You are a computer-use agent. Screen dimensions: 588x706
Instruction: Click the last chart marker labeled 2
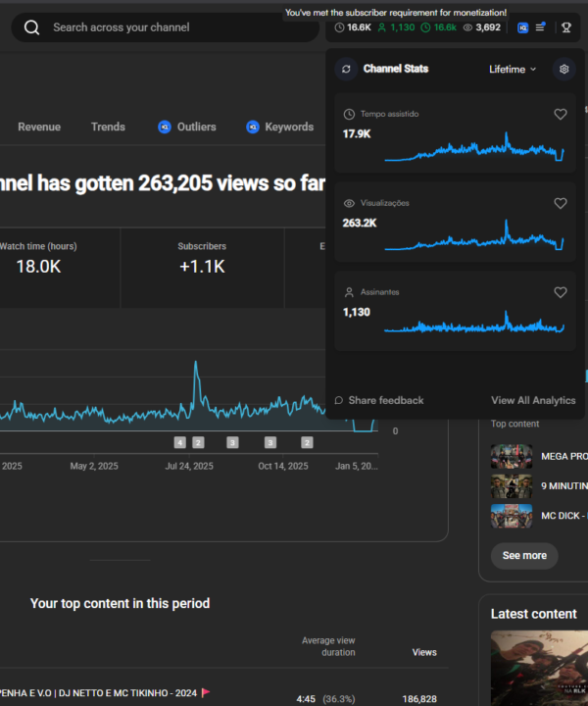pyautogui.click(x=308, y=442)
